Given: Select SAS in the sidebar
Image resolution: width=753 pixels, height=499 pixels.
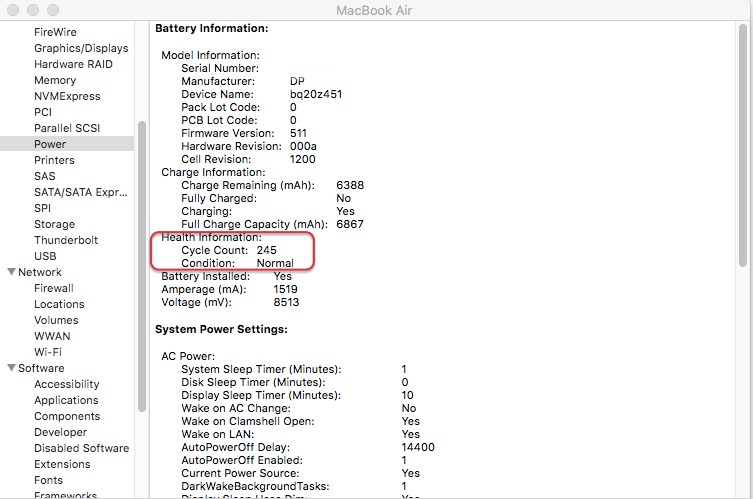Looking at the screenshot, I should [x=45, y=176].
